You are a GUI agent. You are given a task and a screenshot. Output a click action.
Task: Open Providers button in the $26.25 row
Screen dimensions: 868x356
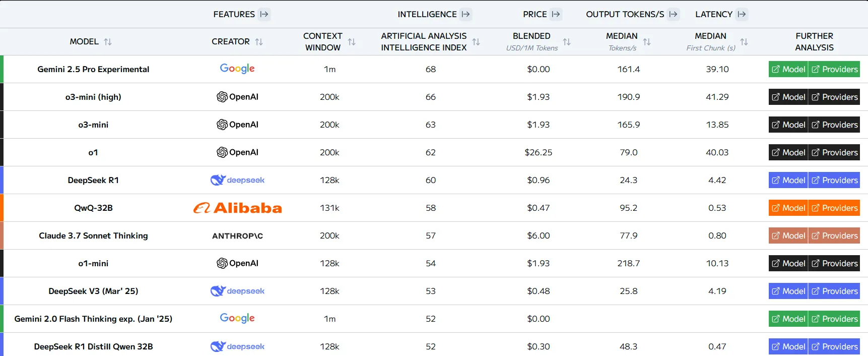tap(834, 152)
